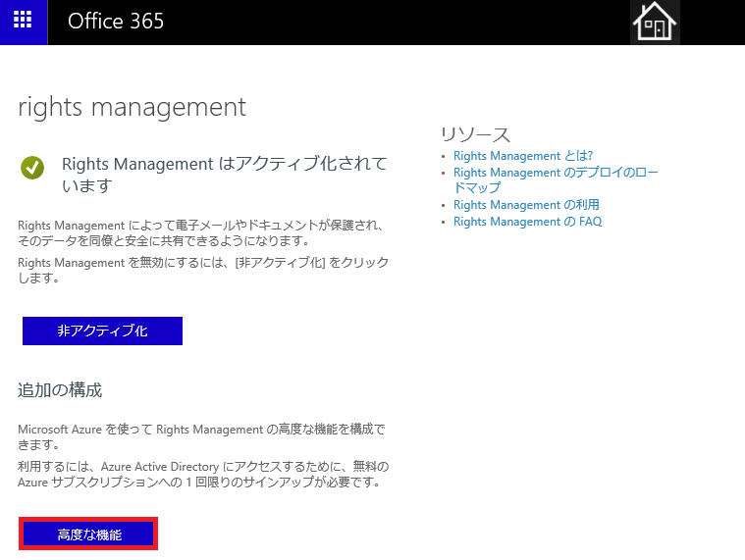Screen dimensions: 745x560
Task: Click the Rights Management はアクティブ化されています text
Action: point(224,175)
